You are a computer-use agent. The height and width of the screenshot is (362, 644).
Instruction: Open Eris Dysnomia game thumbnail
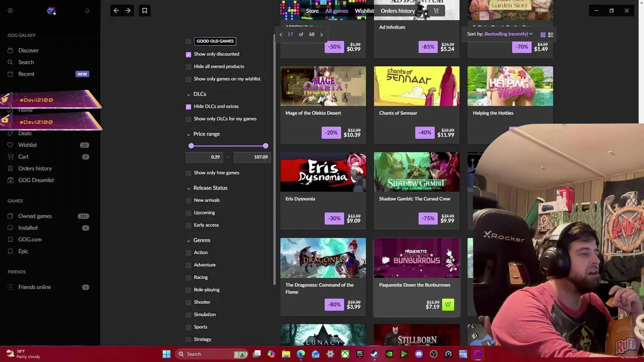point(323,172)
